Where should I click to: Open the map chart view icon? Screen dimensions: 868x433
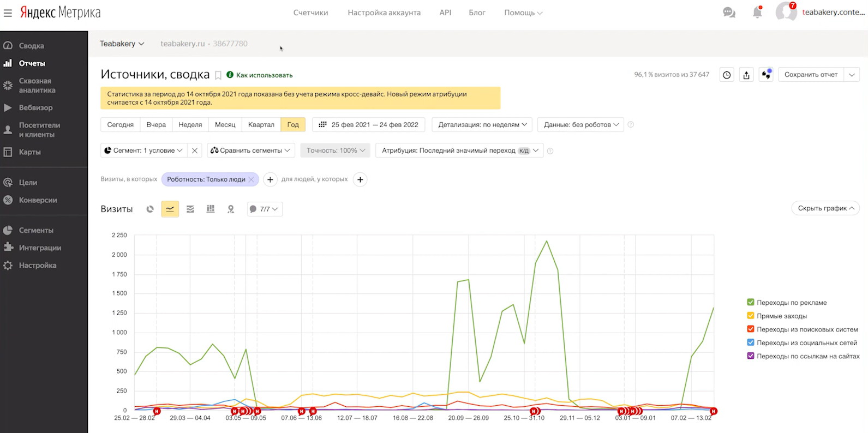231,209
